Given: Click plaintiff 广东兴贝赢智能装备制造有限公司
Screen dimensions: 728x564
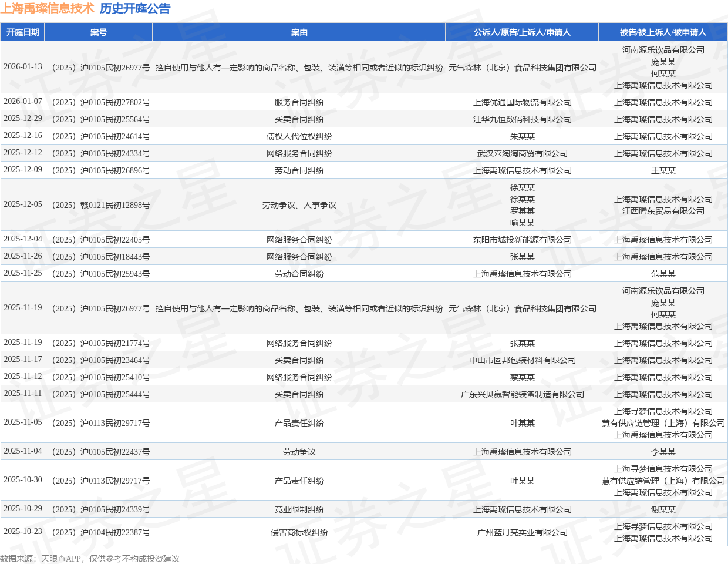Looking at the screenshot, I should tap(523, 394).
